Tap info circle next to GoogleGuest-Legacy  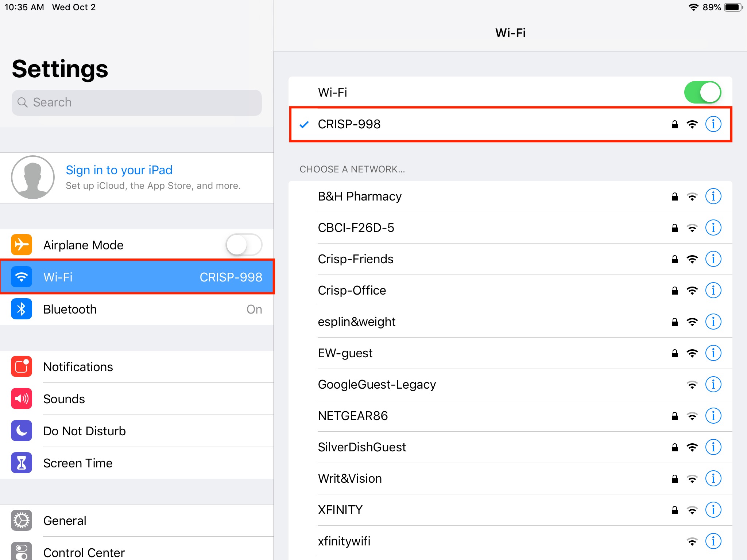pyautogui.click(x=713, y=385)
